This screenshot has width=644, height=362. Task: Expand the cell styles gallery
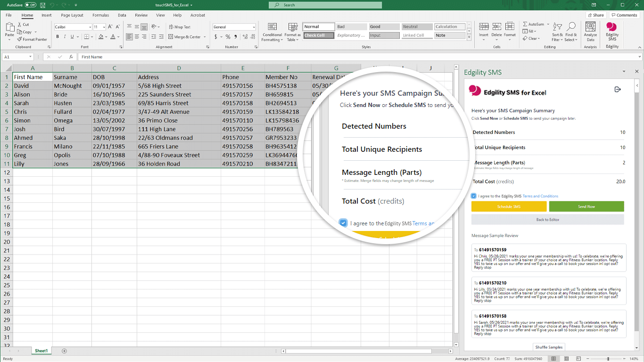469,37
